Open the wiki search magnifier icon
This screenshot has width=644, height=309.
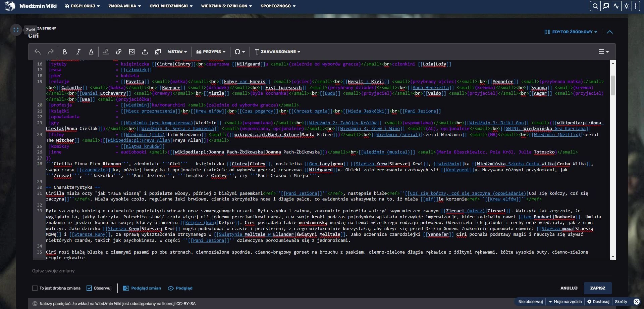pos(595,6)
